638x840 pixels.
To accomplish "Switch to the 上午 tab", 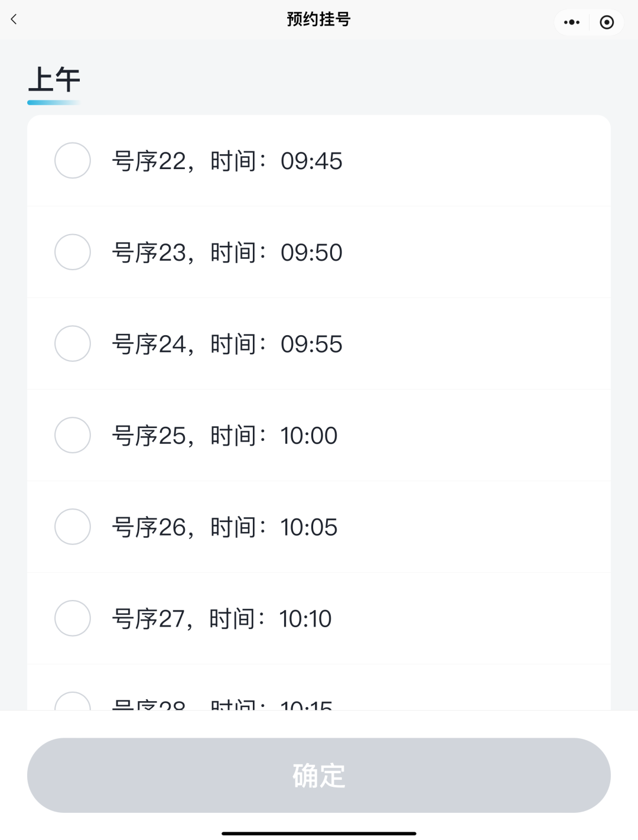I will click(54, 80).
